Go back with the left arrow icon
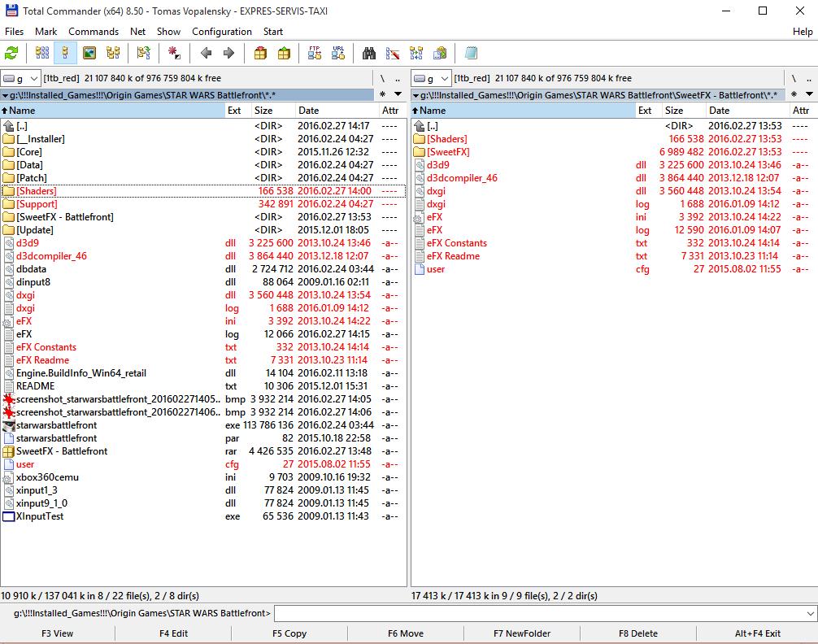 (x=206, y=53)
